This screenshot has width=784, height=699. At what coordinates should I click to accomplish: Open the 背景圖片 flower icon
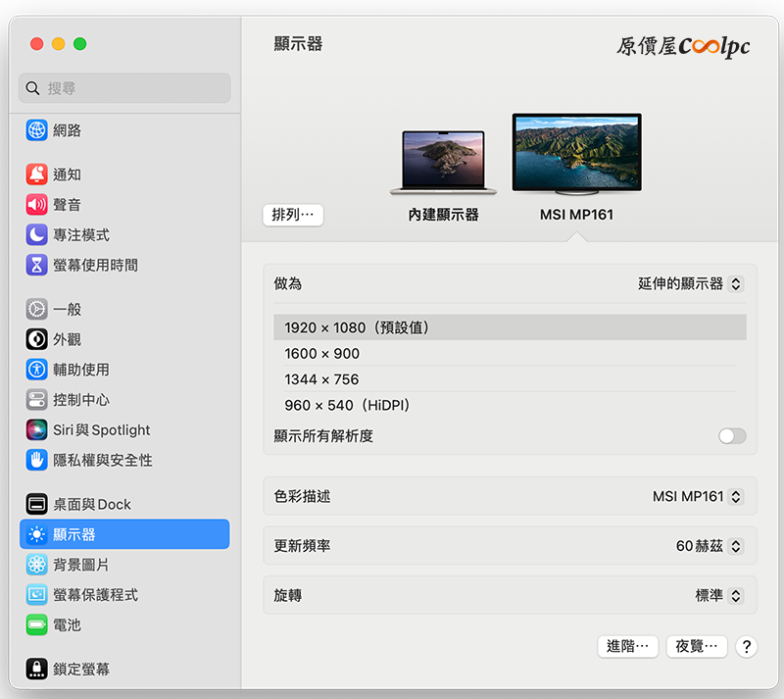pyautogui.click(x=36, y=565)
